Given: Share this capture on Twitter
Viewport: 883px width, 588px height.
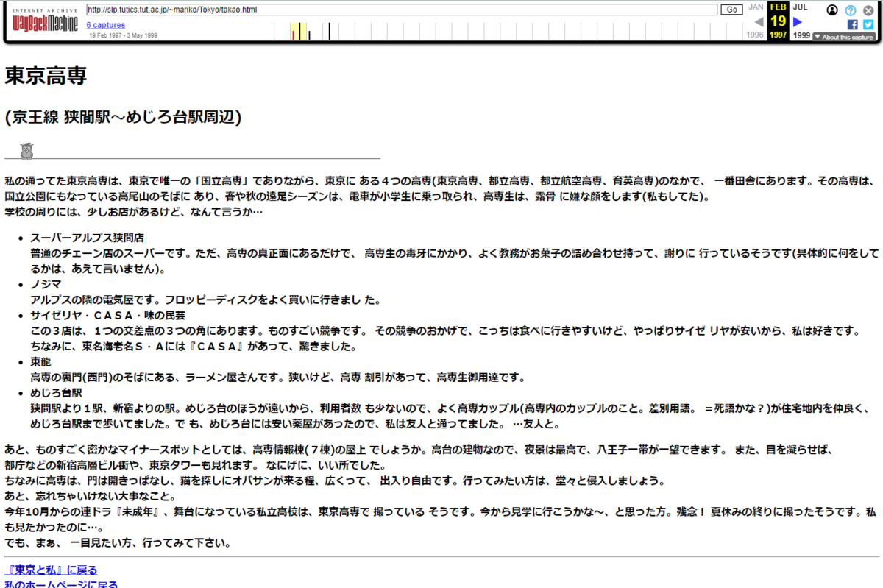Looking at the screenshot, I should (x=868, y=24).
